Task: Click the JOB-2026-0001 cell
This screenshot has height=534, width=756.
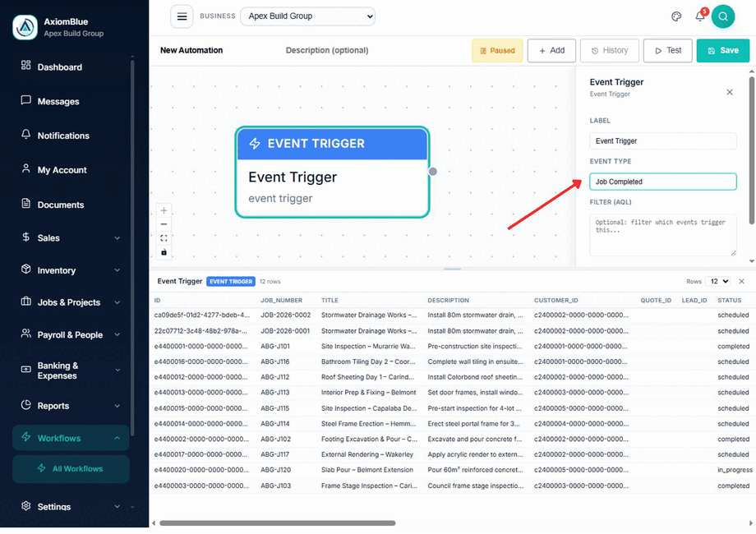Action: [285, 331]
